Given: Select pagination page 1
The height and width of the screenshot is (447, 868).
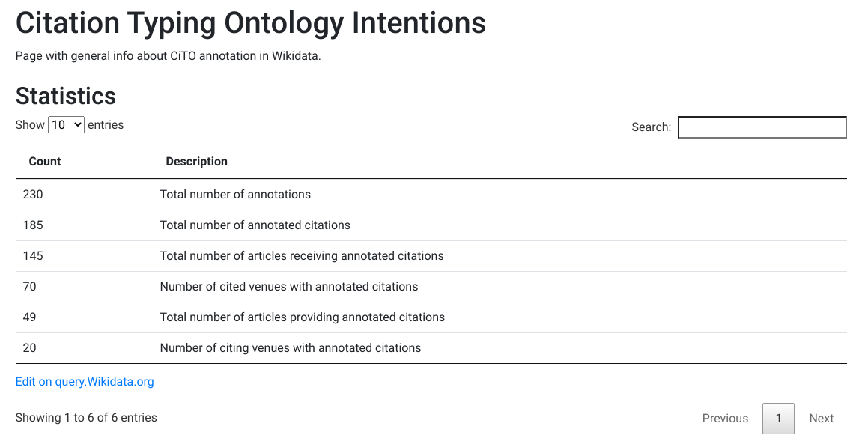Looking at the screenshot, I should pyautogui.click(x=778, y=419).
